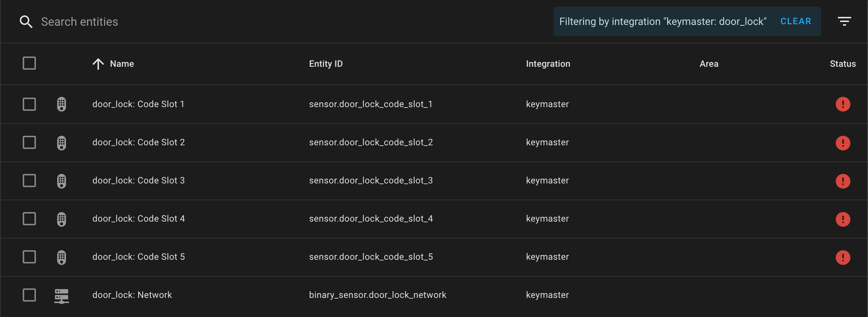
Task: Check the checkbox for door_lock: Network
Action: (x=29, y=295)
